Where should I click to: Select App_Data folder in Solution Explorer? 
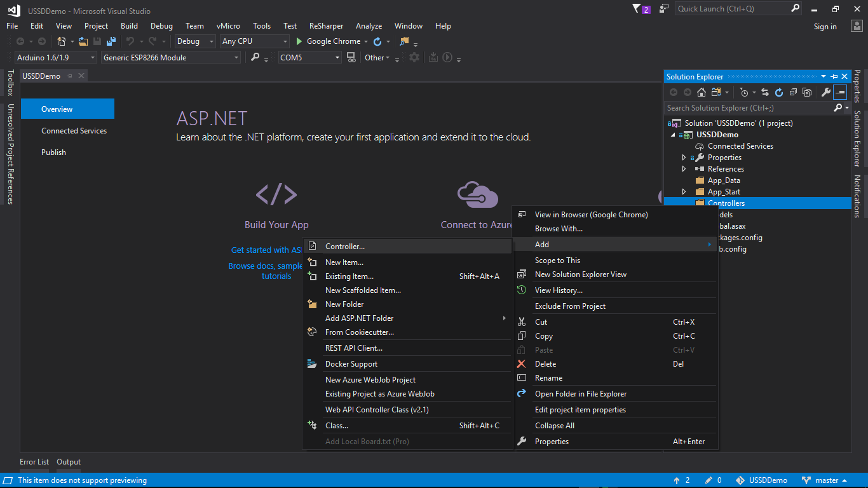coord(724,180)
